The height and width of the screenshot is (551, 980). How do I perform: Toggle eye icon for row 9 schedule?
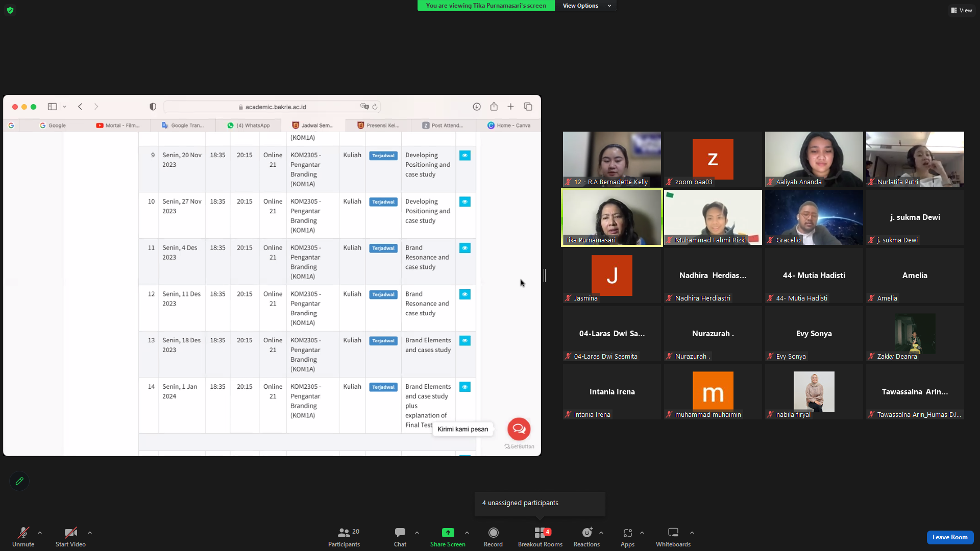[465, 156]
